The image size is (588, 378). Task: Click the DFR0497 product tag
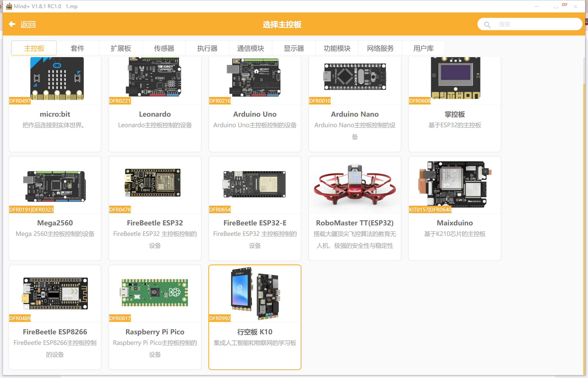click(20, 101)
